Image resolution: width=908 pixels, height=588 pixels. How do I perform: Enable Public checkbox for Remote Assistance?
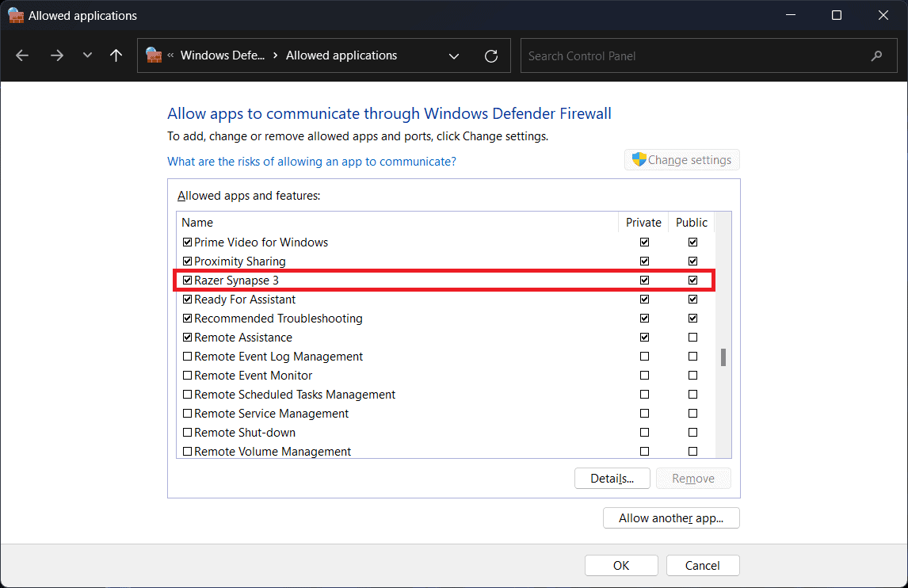click(x=692, y=337)
